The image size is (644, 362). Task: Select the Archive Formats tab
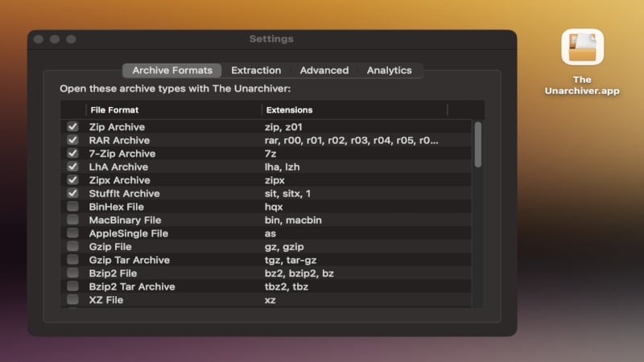tap(172, 70)
